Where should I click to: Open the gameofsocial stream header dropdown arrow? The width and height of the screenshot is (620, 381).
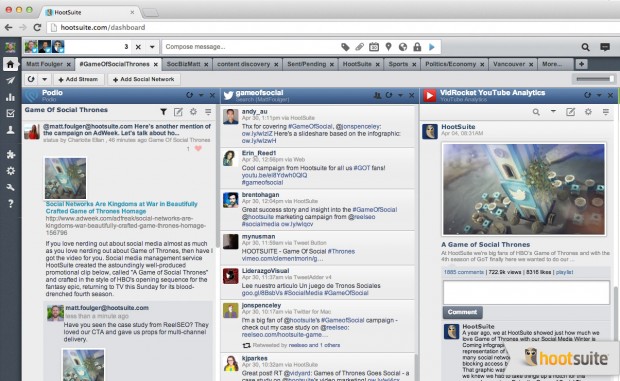[x=400, y=95]
